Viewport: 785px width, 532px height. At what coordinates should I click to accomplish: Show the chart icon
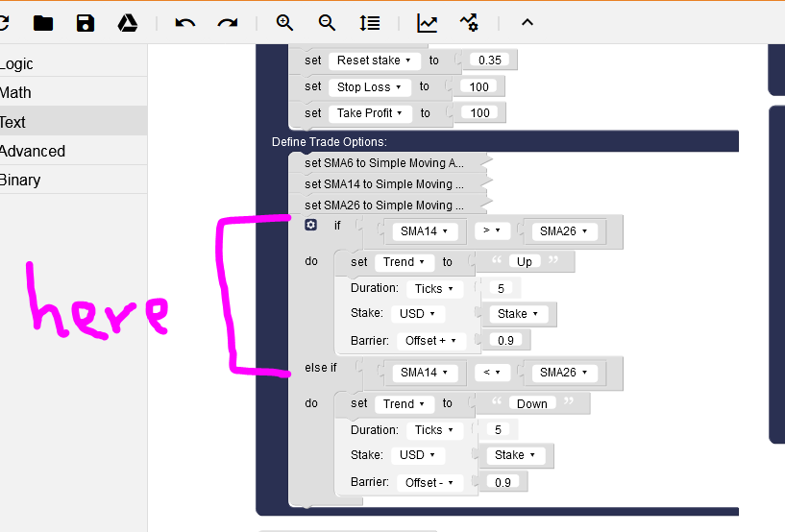pyautogui.click(x=427, y=23)
